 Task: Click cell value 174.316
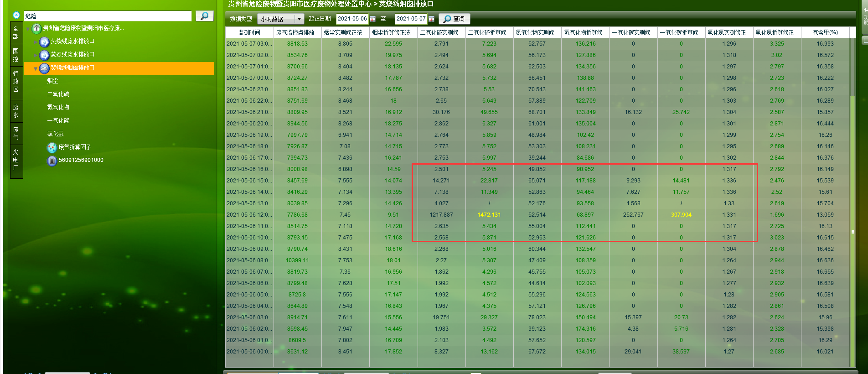point(585,329)
